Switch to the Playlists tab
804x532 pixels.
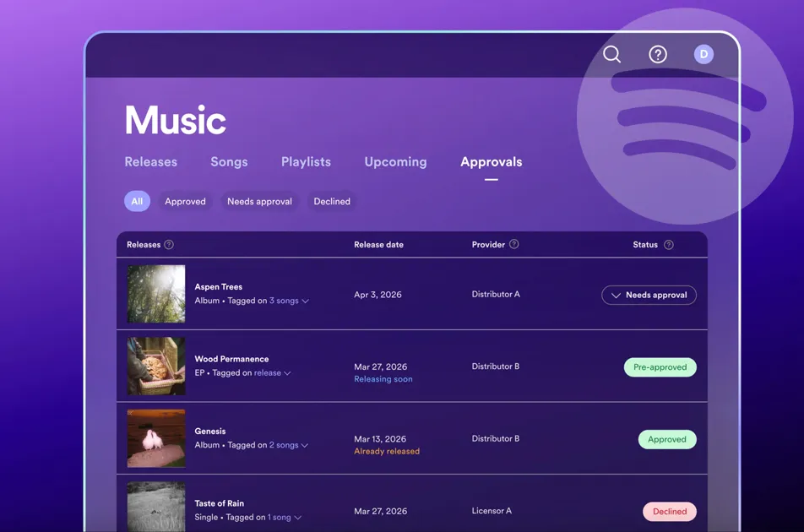coord(306,161)
